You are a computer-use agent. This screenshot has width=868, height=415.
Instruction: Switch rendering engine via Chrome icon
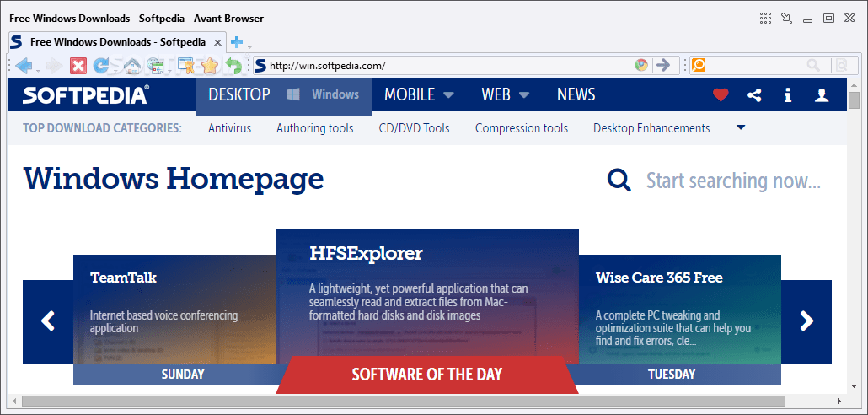pyautogui.click(x=641, y=66)
